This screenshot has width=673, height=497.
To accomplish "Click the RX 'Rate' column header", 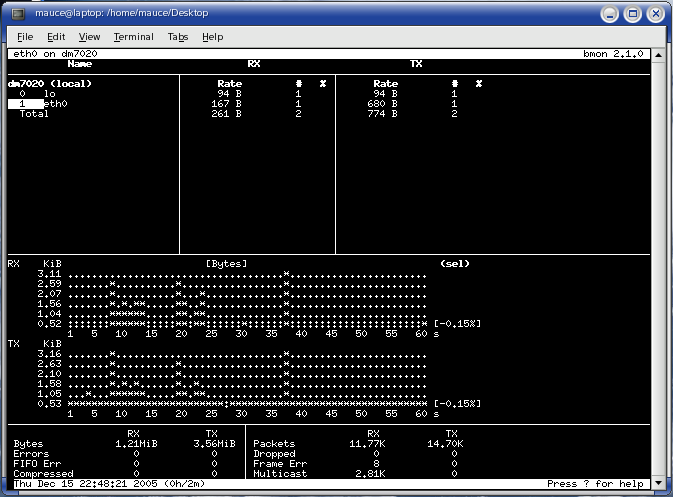I will point(230,84).
